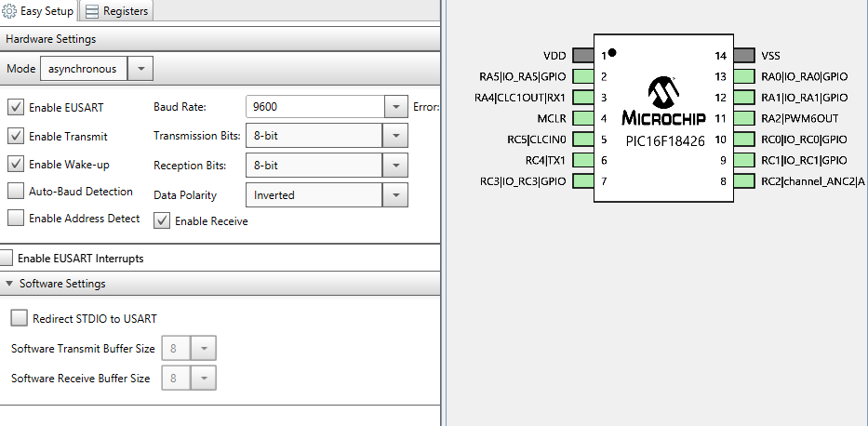Click the Microchip logo on chip
This screenshot has width=868, height=426.
663,100
